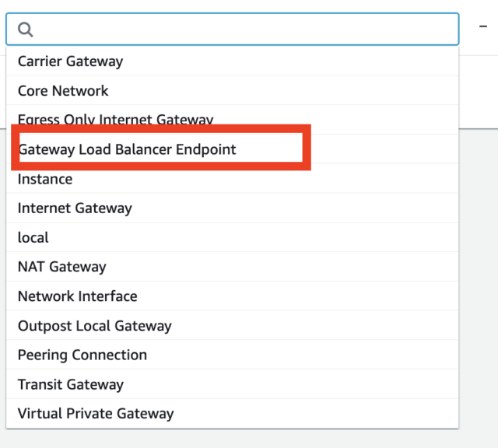
Task: Select the Network Interface option
Action: coord(233,296)
